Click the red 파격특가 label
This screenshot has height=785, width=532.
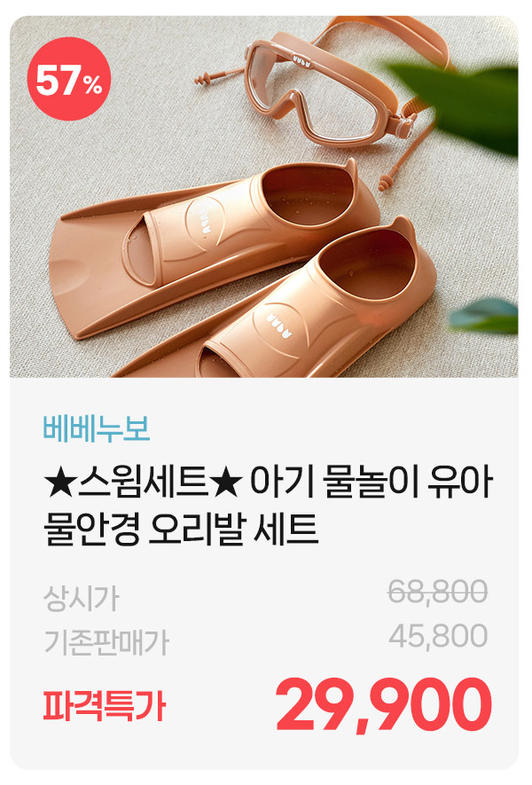(104, 705)
